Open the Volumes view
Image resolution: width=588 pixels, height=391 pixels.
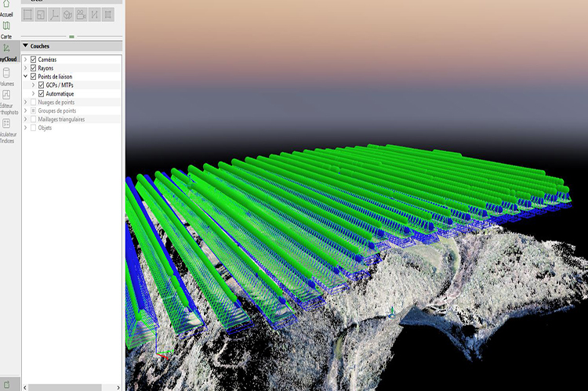pyautogui.click(x=6, y=74)
